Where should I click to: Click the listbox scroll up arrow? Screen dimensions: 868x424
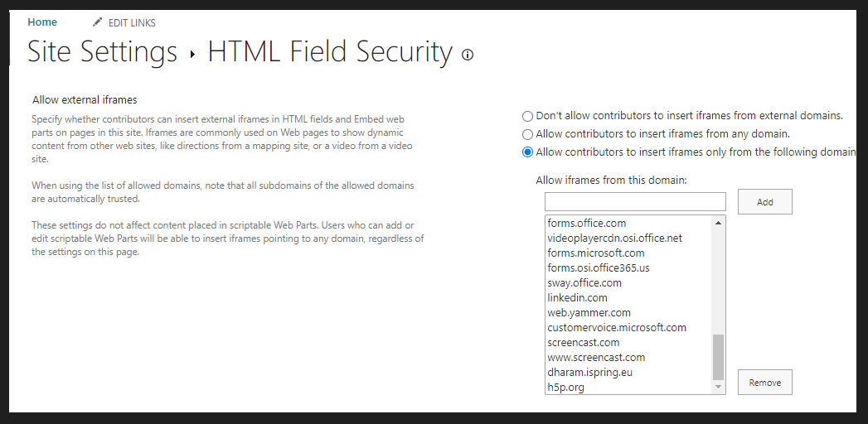pyautogui.click(x=718, y=223)
